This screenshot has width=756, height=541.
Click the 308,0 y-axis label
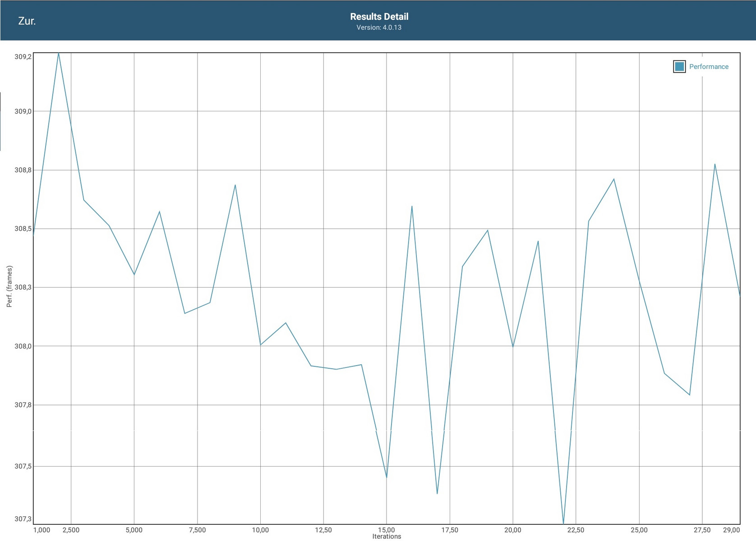[x=23, y=346]
